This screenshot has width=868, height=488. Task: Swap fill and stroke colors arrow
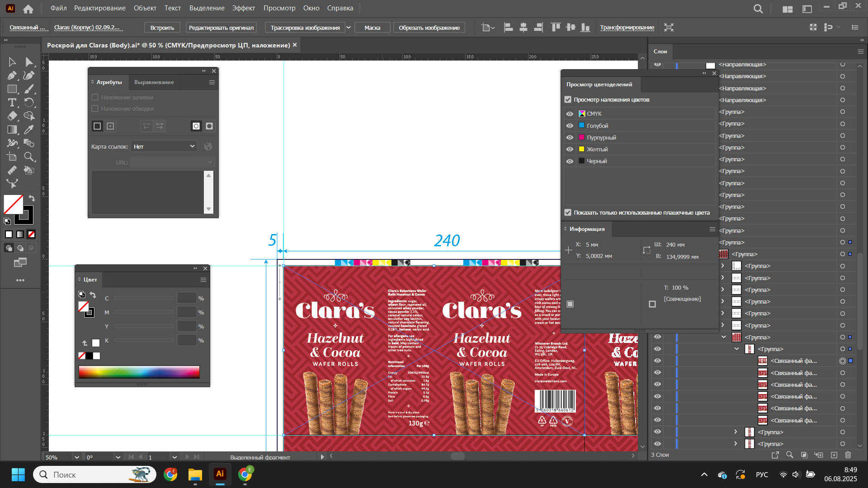(x=32, y=198)
